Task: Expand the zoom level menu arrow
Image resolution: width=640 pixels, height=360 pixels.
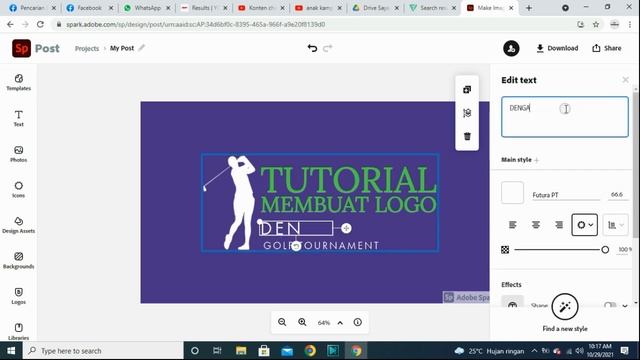Action: coord(340,322)
